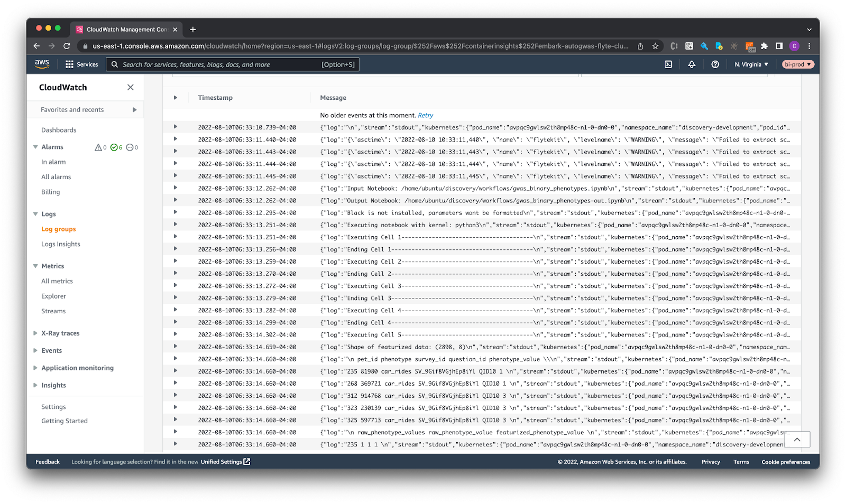Open Cookie preferences
The height and width of the screenshot is (504, 846).
pos(786,462)
